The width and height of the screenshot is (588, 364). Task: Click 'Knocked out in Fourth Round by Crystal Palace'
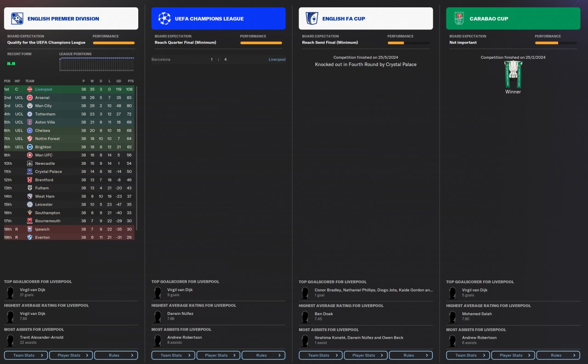coord(366,65)
